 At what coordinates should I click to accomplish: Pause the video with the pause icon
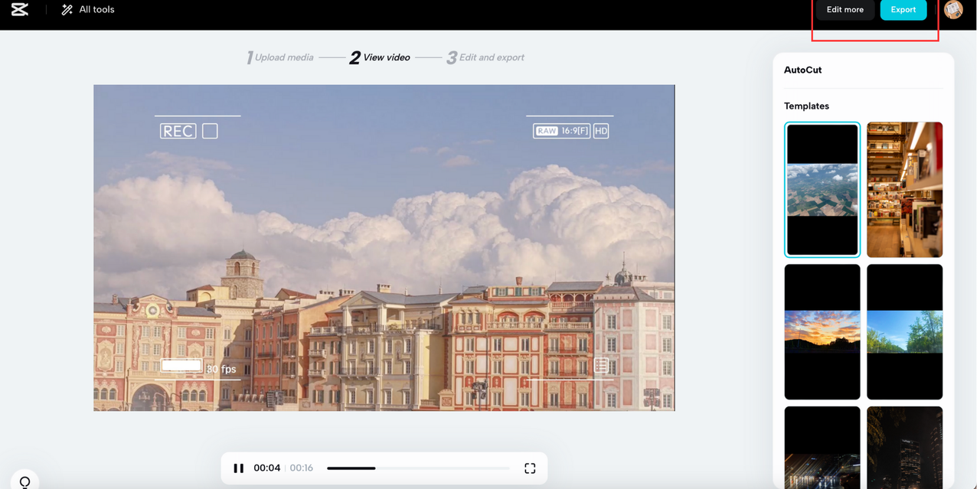click(239, 468)
